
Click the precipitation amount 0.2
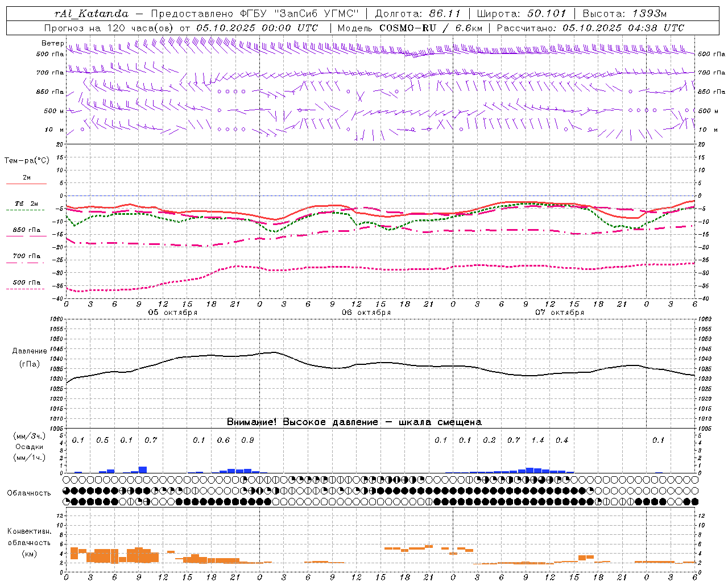tap(489, 440)
